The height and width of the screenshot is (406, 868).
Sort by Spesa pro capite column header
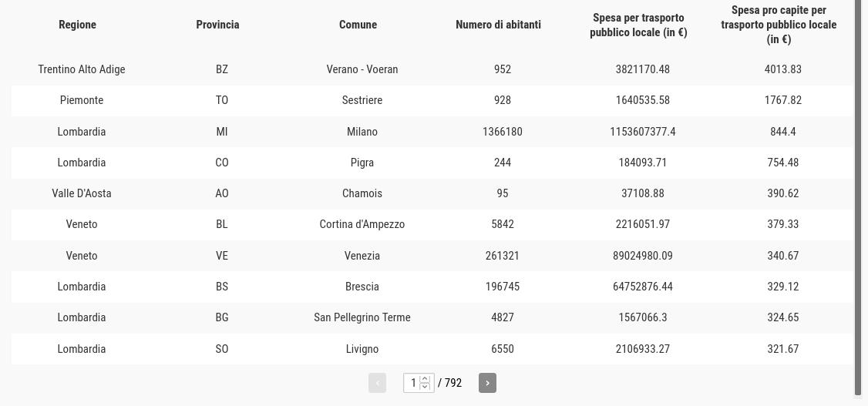[x=779, y=25]
